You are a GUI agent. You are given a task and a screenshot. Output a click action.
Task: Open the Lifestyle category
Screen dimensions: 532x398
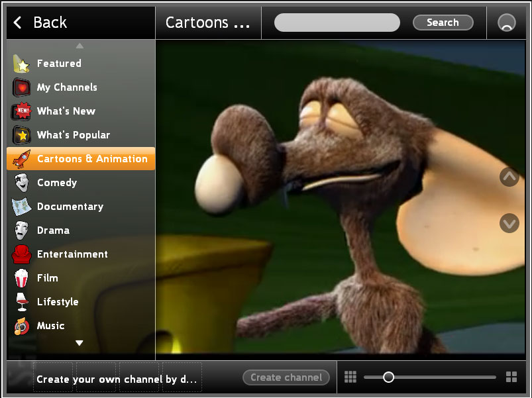pyautogui.click(x=81, y=302)
